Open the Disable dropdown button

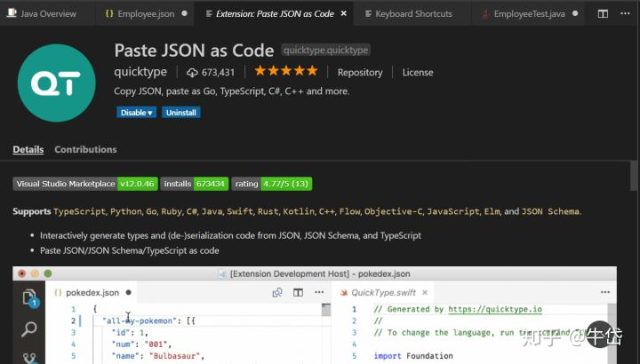[136, 113]
